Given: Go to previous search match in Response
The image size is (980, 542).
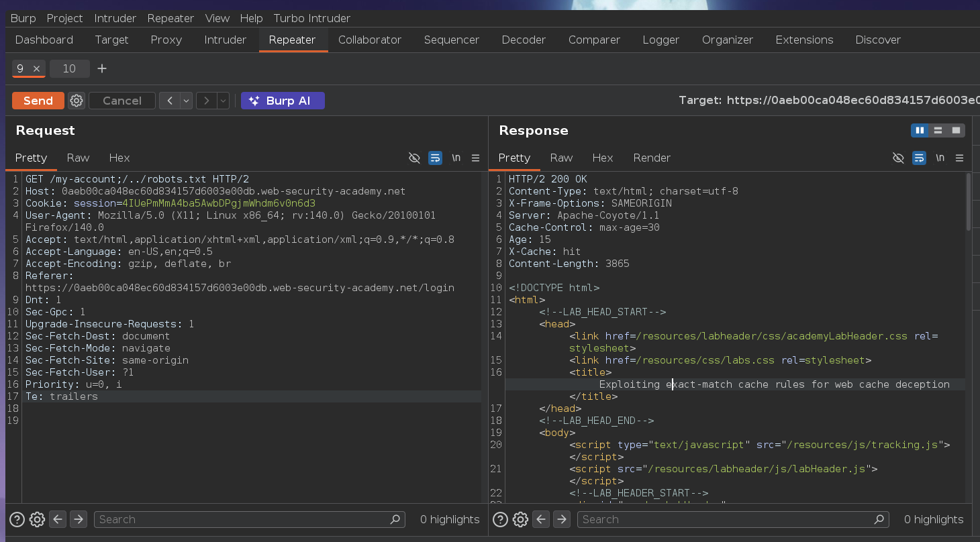Looking at the screenshot, I should coord(541,519).
